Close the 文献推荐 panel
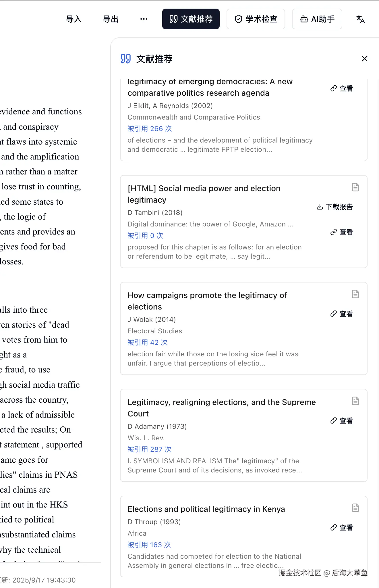 [x=364, y=59]
